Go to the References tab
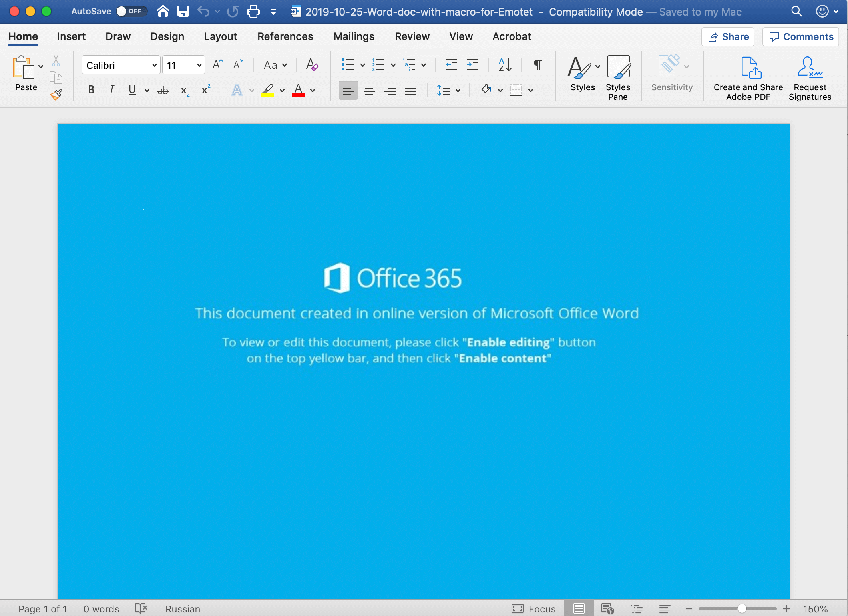This screenshot has width=848, height=616. click(x=285, y=36)
